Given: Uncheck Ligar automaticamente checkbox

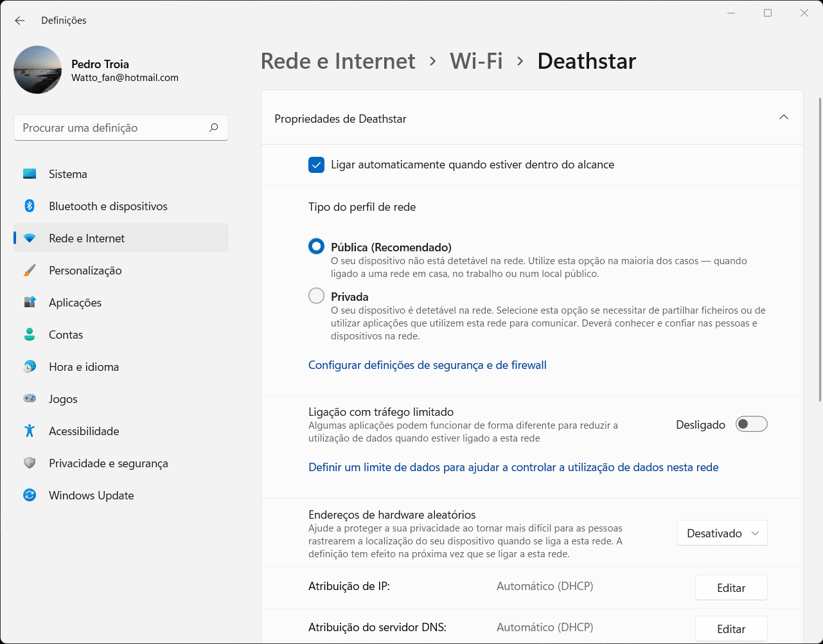Looking at the screenshot, I should tap(316, 165).
